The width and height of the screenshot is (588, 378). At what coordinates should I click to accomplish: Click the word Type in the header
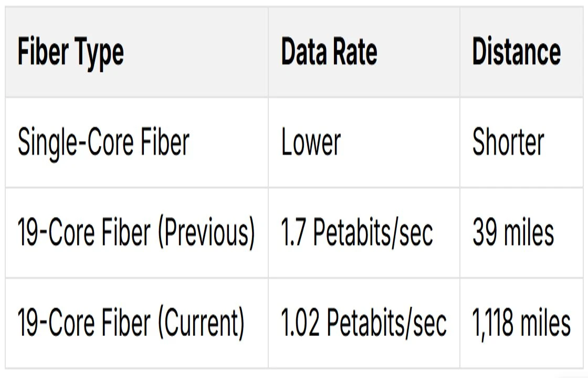pos(99,54)
